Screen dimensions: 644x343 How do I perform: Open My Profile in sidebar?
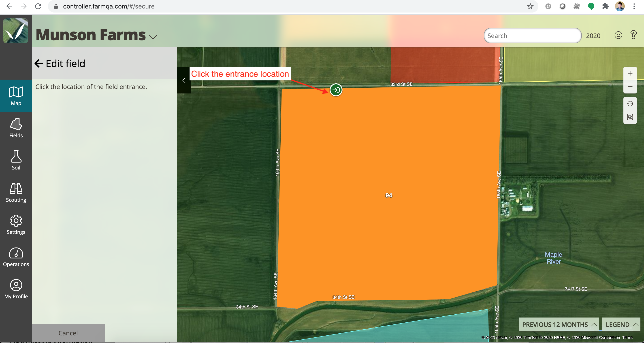tap(16, 289)
